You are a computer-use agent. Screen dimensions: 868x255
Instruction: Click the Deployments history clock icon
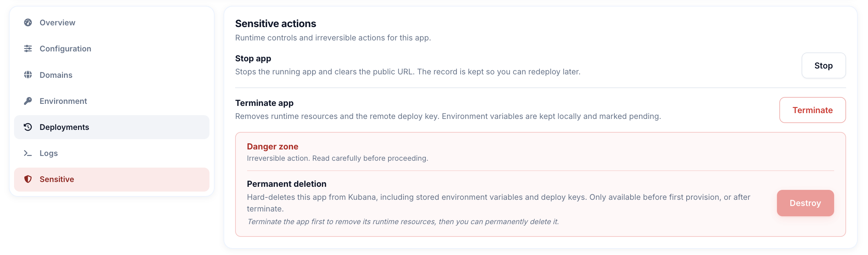pos(28,127)
